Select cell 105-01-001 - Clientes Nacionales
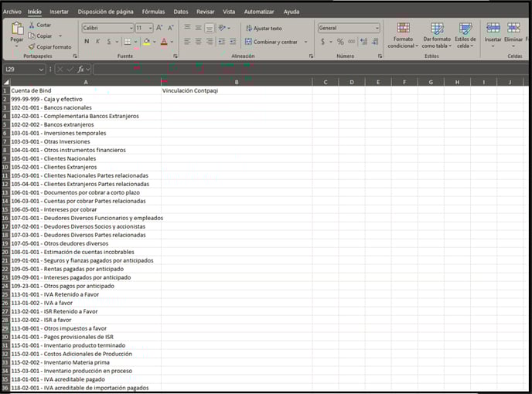This screenshot has width=532, height=394. pos(86,158)
